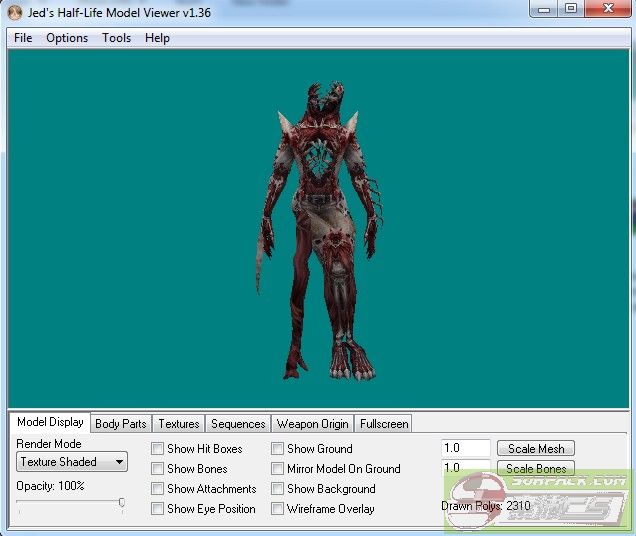Viewport: 636px width, 536px height.
Task: Close the Model Viewer window
Action: (x=607, y=9)
